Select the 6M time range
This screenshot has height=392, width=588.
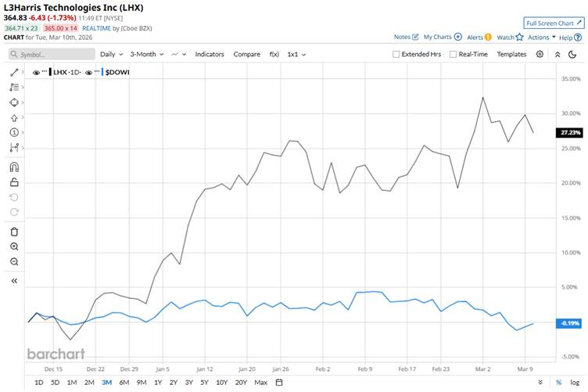pos(124,383)
